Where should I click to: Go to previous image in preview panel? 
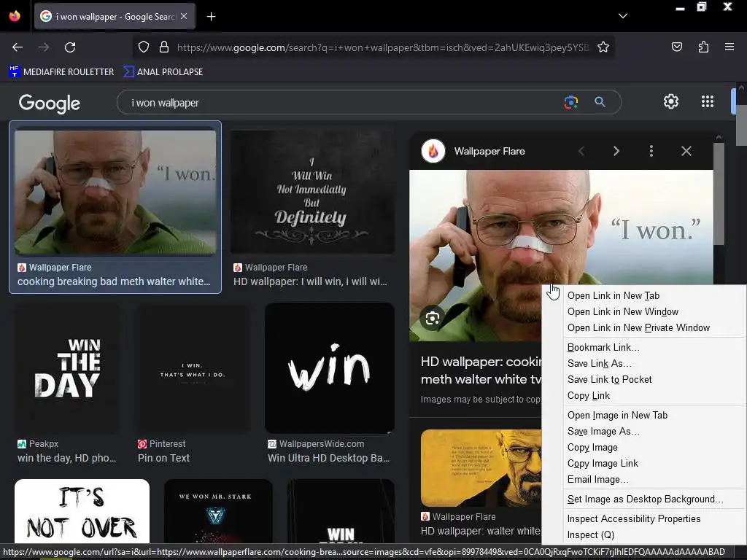[x=581, y=151]
